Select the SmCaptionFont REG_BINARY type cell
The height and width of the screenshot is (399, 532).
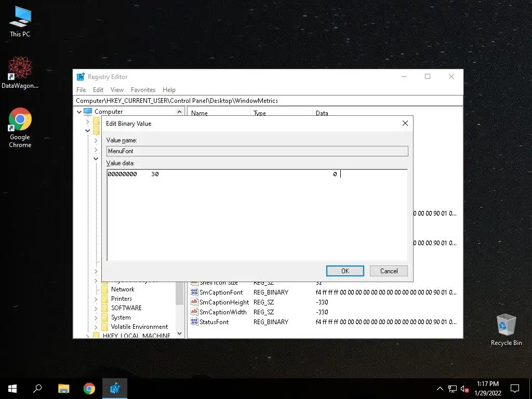(x=271, y=292)
